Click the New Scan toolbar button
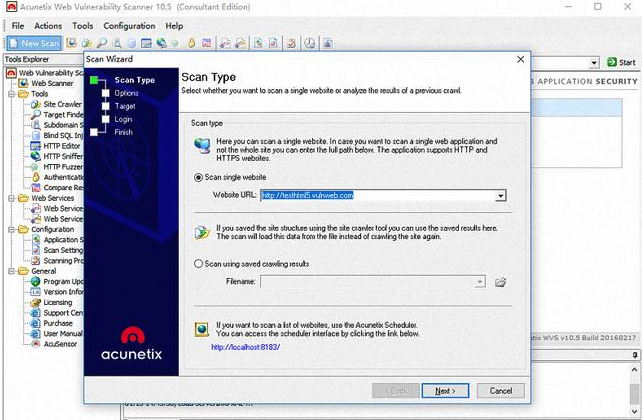Screen dimensions: 644x420 34,43
